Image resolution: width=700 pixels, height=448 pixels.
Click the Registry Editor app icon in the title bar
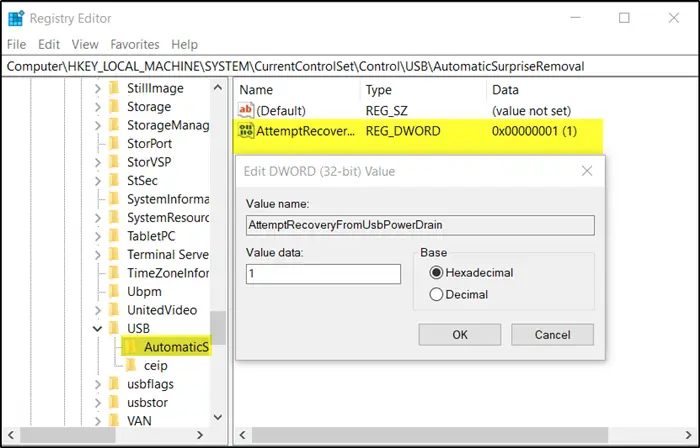click(17, 18)
